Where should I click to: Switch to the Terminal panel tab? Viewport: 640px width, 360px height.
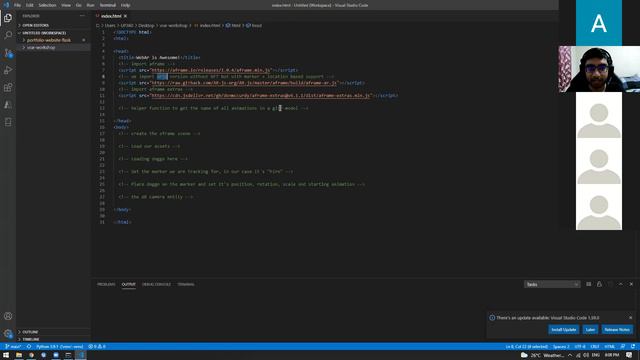click(x=186, y=284)
